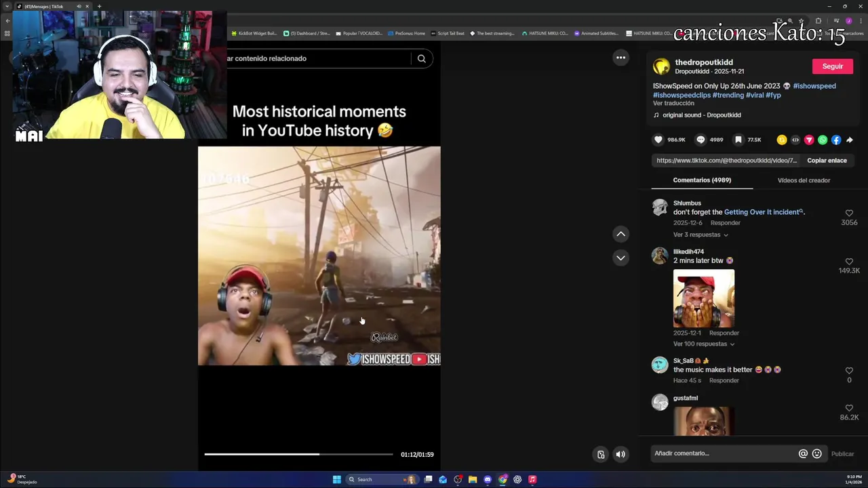Open a new browser tab
Viewport: 868px width, 488px height.
click(x=99, y=6)
